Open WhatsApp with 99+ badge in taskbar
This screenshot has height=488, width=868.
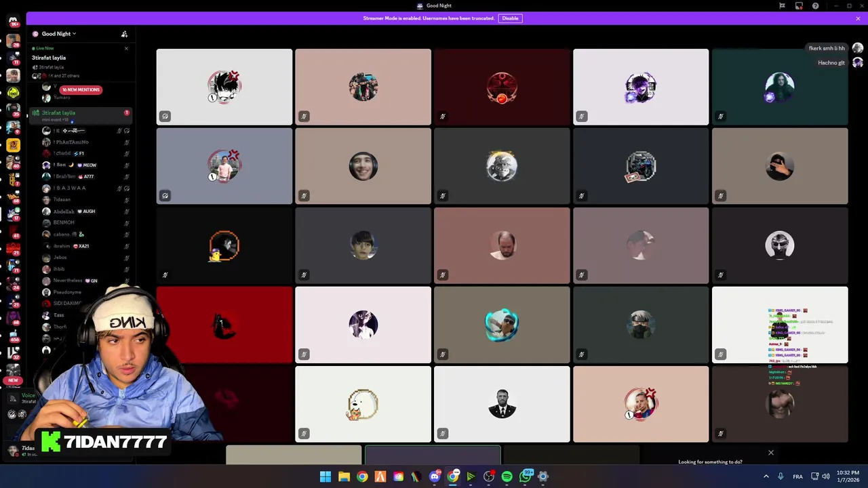pos(526,476)
